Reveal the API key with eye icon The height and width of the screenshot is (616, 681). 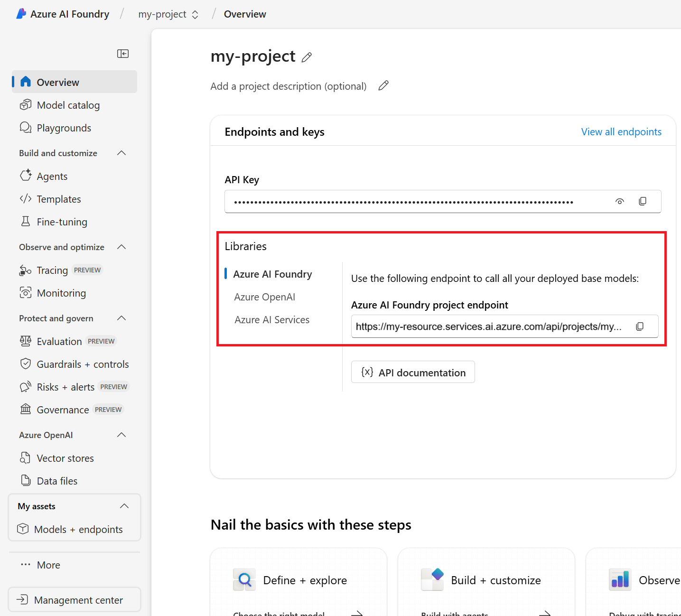[x=620, y=201]
